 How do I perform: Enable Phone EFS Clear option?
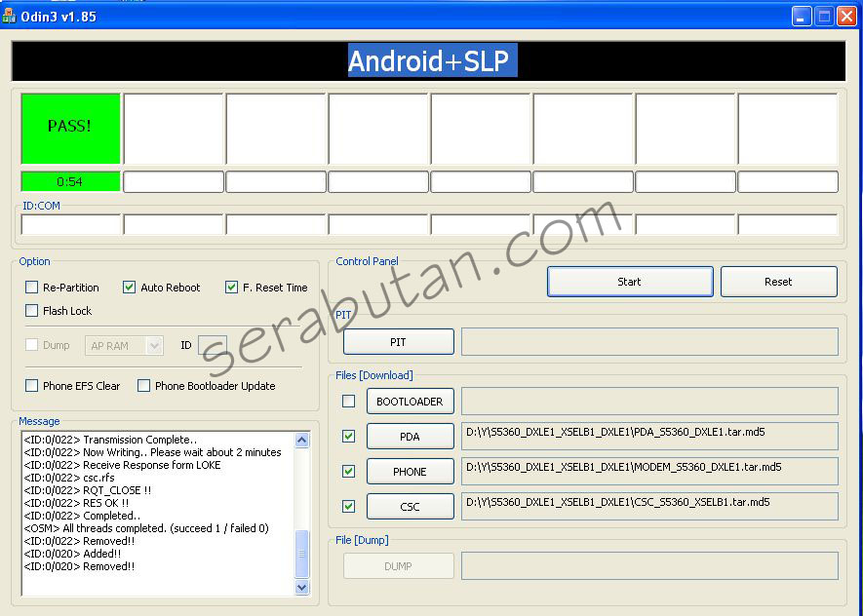tap(32, 386)
